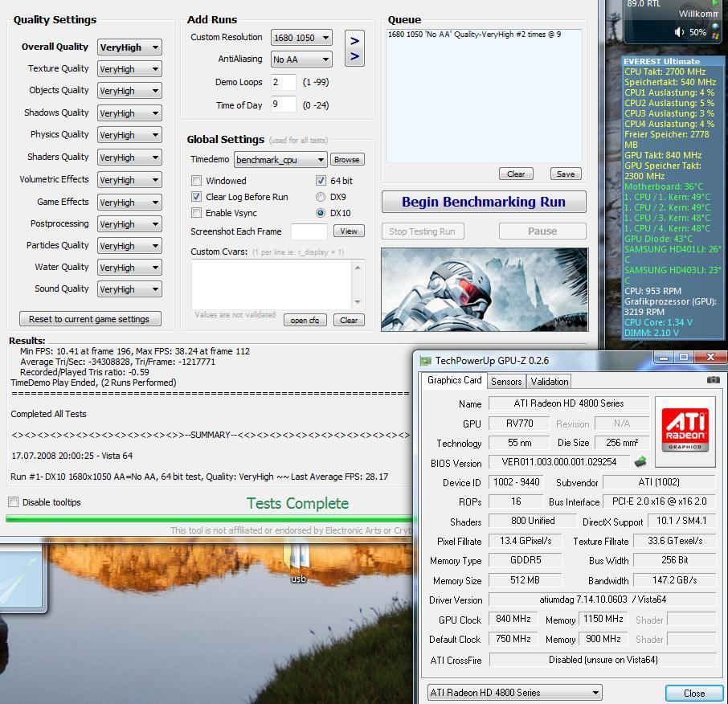Click the open cfg button
This screenshot has width=728, height=704.
pyautogui.click(x=305, y=320)
